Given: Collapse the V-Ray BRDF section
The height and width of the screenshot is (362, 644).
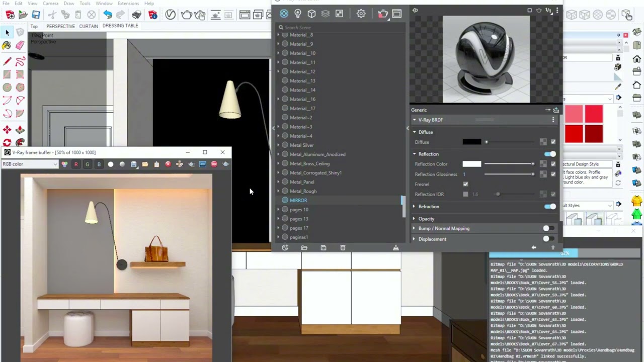Looking at the screenshot, I should click(x=415, y=120).
